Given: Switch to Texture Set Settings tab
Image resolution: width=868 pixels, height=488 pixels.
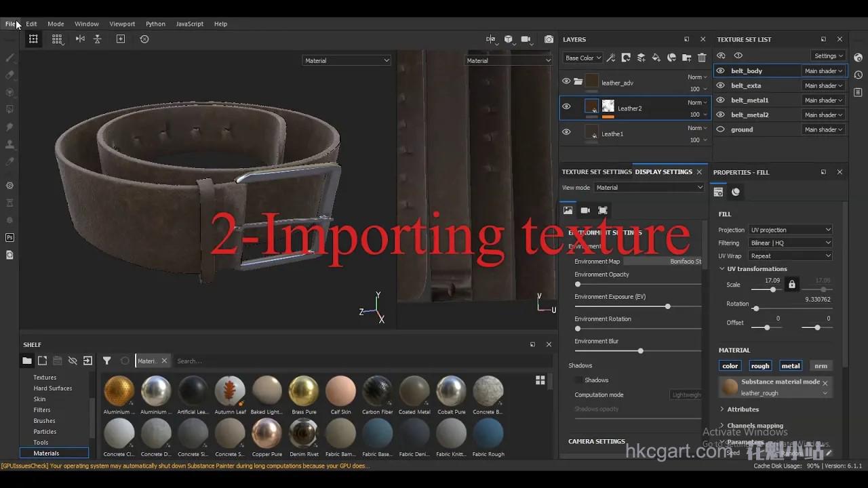Looking at the screenshot, I should 597,172.
